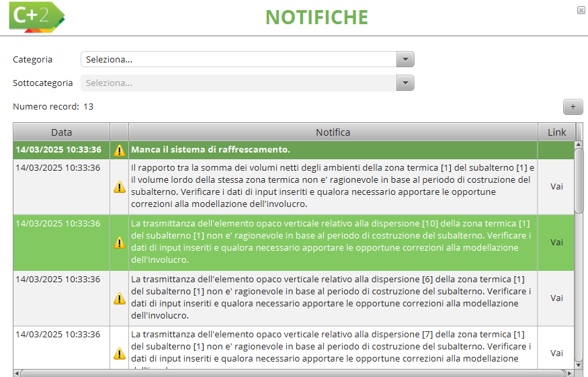This screenshot has height=377, width=588.
Task: Follow Vai link for dispersione [6] notification
Action: pos(556,298)
